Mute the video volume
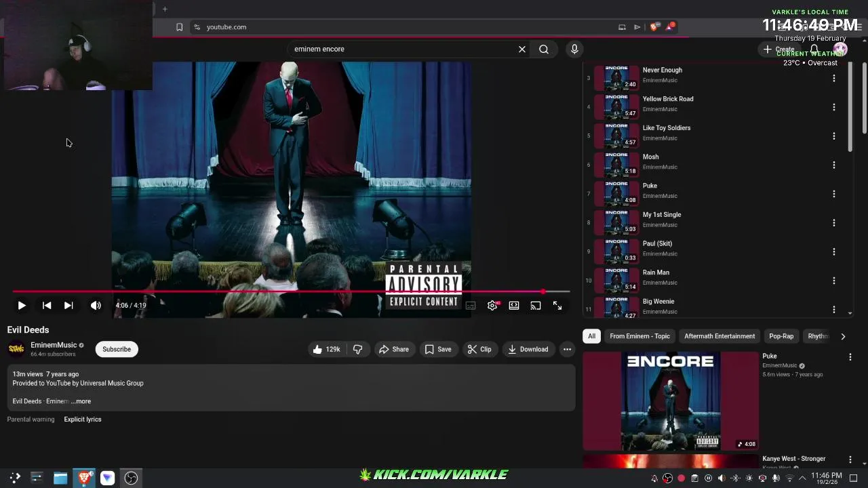Screen dimensions: 868x488 pyautogui.click(x=96, y=306)
